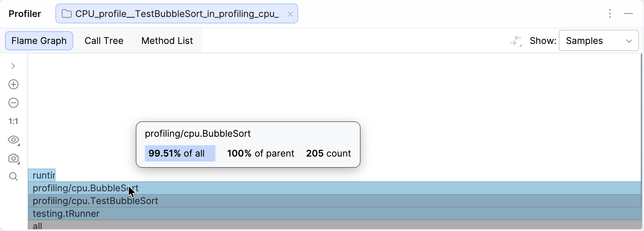Click the compare snapshots arrows icon
The width and height of the screenshot is (644, 231).
tap(515, 41)
